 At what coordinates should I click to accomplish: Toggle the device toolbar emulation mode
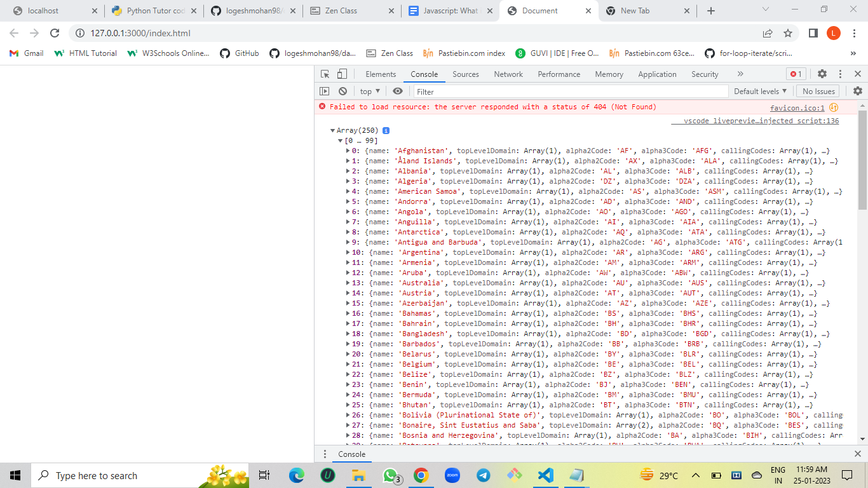coord(341,74)
